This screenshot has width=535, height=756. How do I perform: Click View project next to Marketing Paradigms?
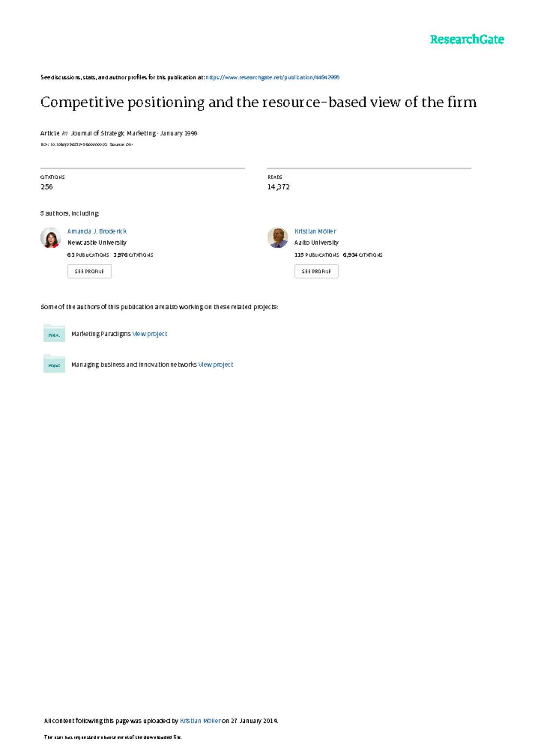click(x=150, y=334)
